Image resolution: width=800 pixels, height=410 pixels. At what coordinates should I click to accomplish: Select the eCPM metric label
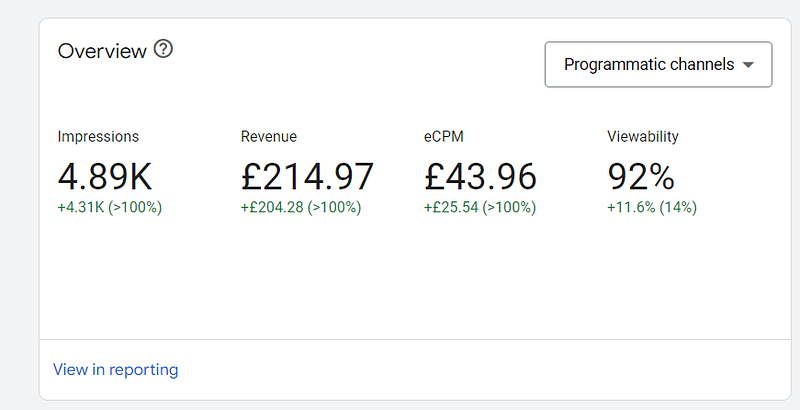tap(444, 137)
